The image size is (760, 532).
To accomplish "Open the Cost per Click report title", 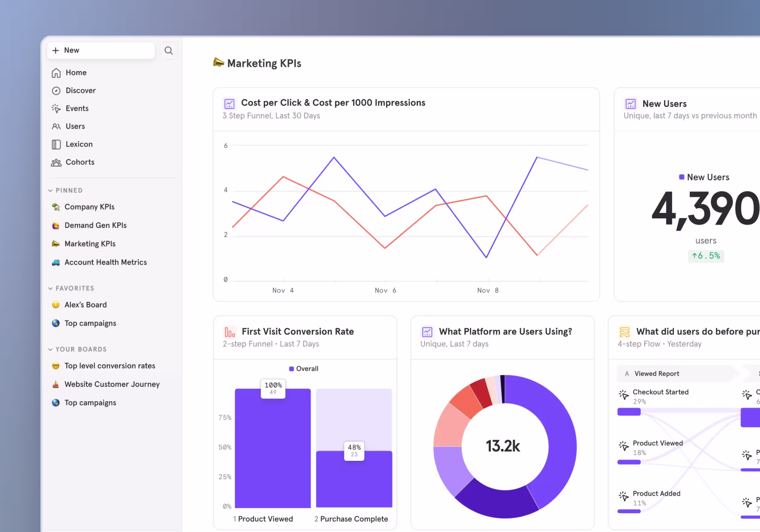I will (x=333, y=103).
